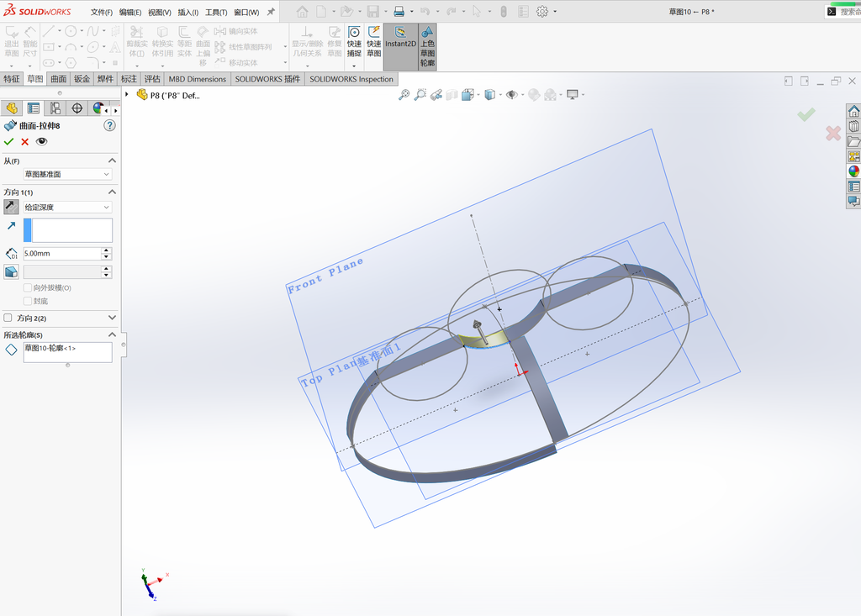
Task: Enable the 方向 2(2) checkbox
Action: [8, 318]
